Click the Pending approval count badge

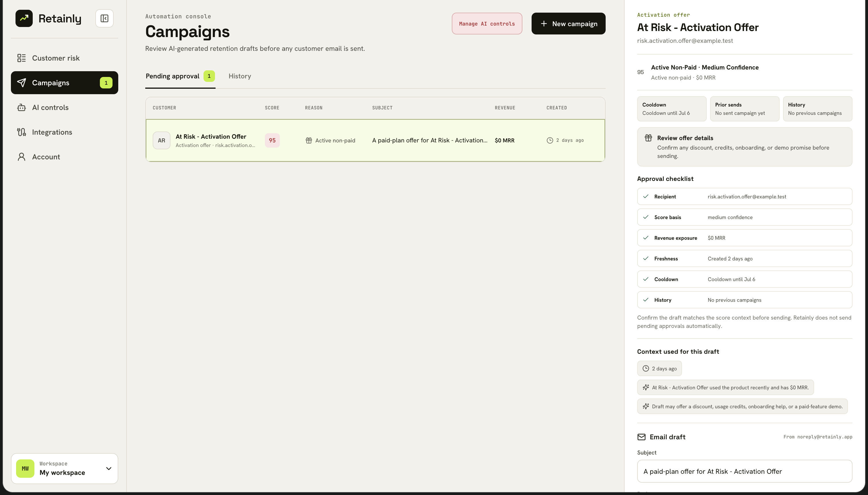pyautogui.click(x=209, y=76)
